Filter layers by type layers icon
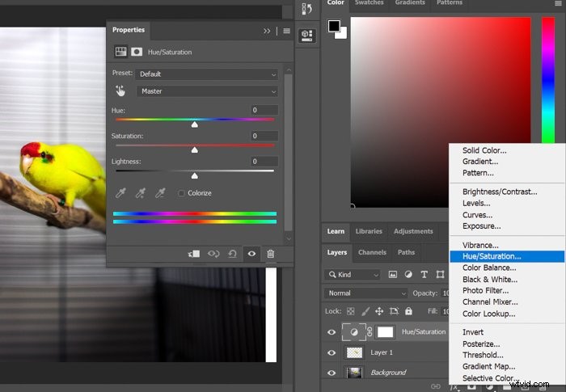 (x=424, y=275)
